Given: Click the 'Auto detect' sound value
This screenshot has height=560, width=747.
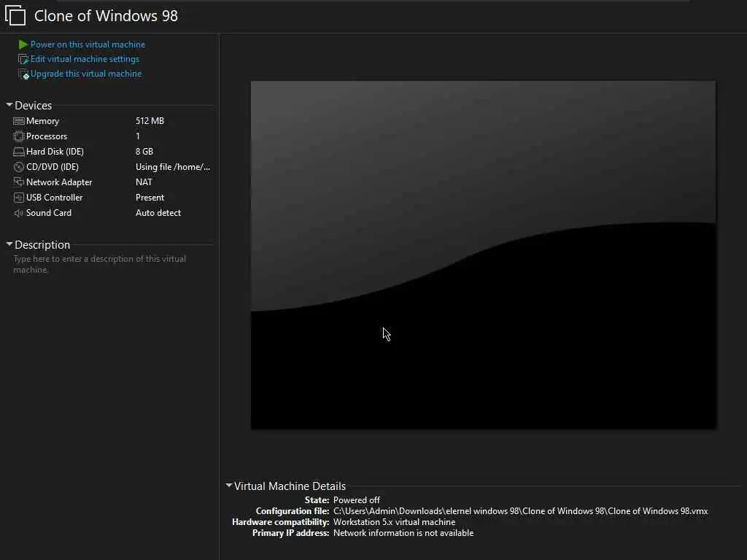Looking at the screenshot, I should tap(158, 213).
